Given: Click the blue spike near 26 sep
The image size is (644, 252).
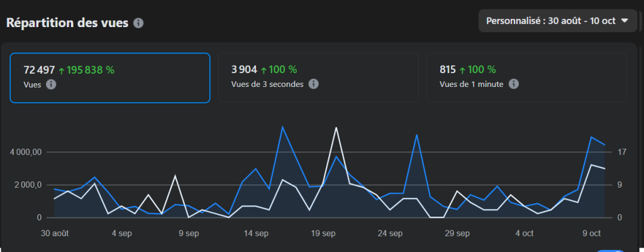Looking at the screenshot, I should pos(416,134).
